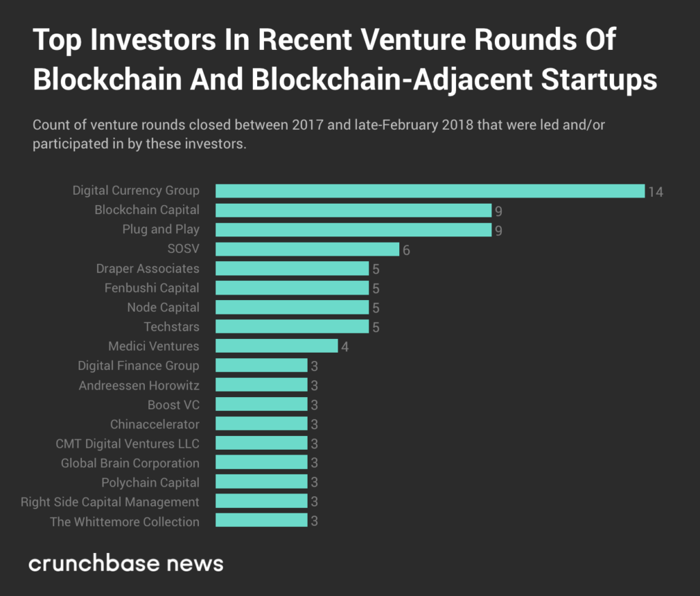Select the Chinaccelerator label

pyautogui.click(x=154, y=424)
